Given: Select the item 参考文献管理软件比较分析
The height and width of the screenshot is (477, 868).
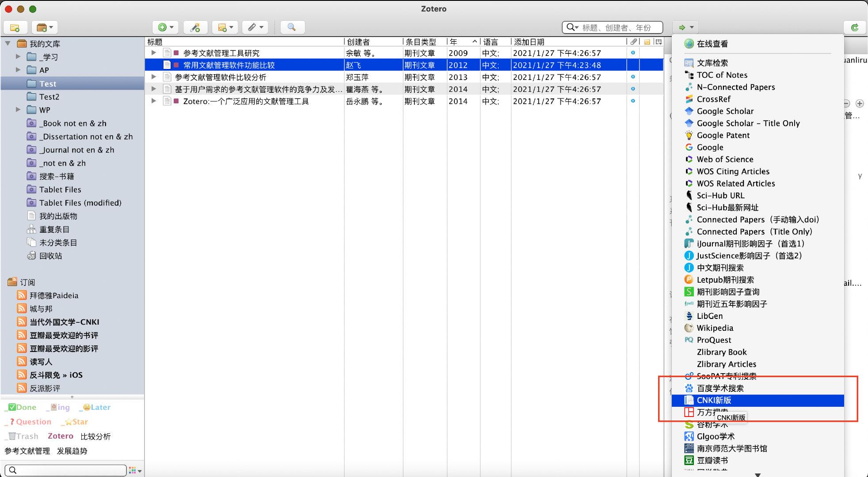Looking at the screenshot, I should tap(221, 77).
